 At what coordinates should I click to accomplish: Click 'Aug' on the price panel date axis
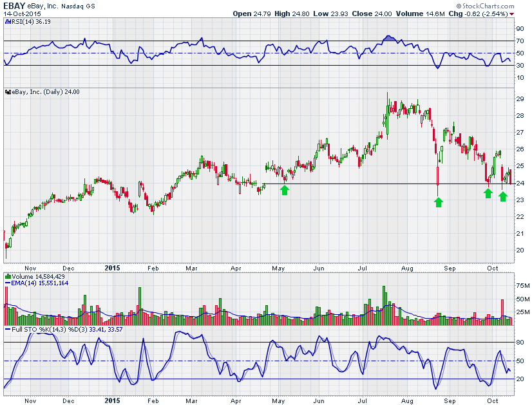tap(407, 268)
